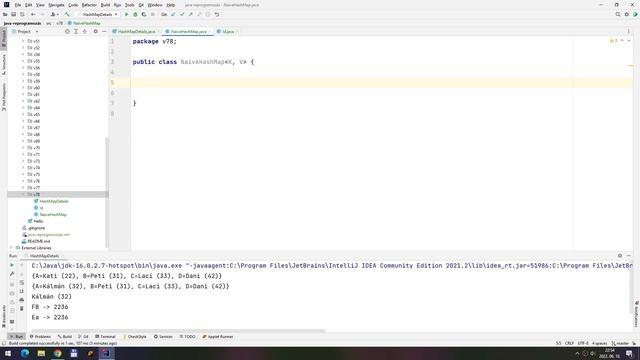The width and height of the screenshot is (640, 360).
Task: Run HashMapDetails with the green play button
Action: click(x=127, y=14)
